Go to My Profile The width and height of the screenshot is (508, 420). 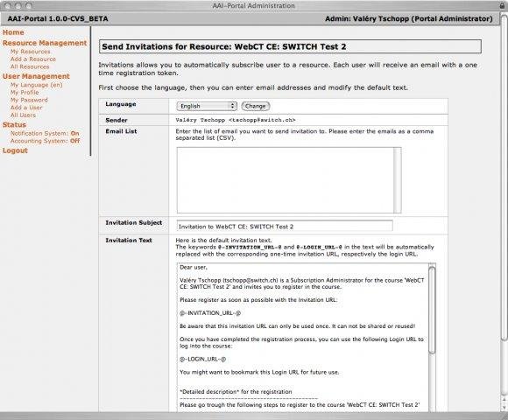pos(25,92)
